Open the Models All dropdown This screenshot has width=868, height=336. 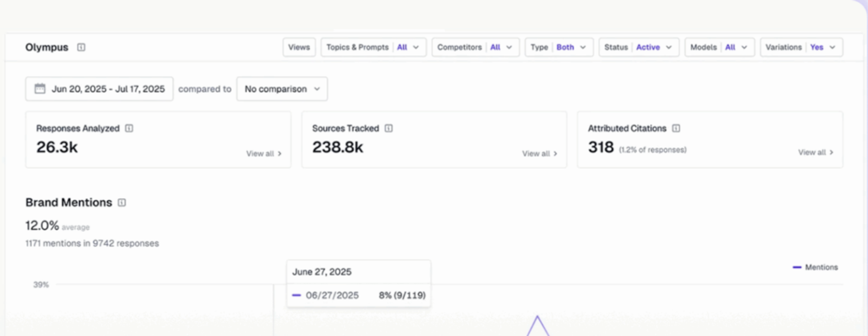click(720, 47)
